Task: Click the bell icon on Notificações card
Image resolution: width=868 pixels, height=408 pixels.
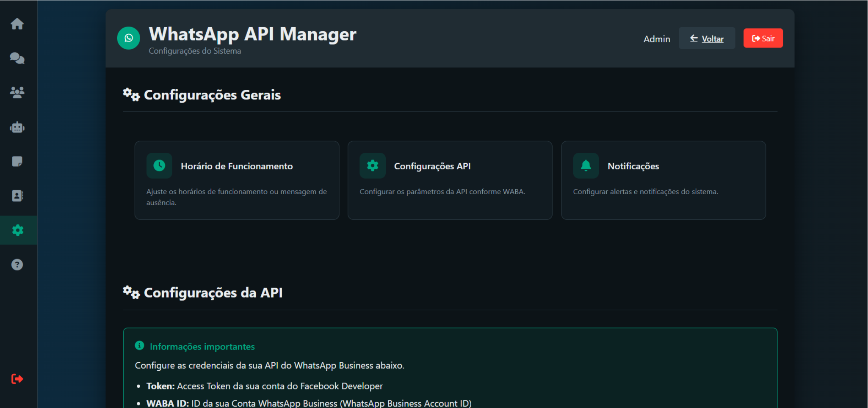Action: (586, 165)
